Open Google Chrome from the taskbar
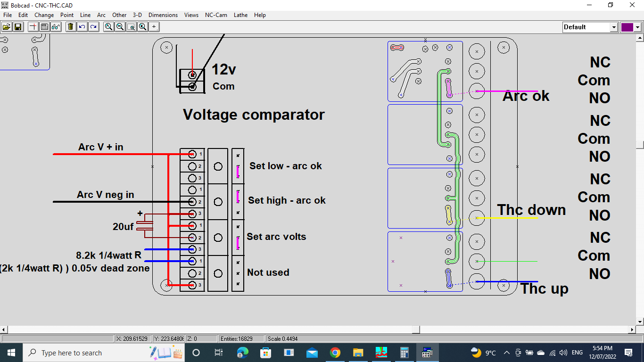The height and width of the screenshot is (362, 644). coord(335,353)
